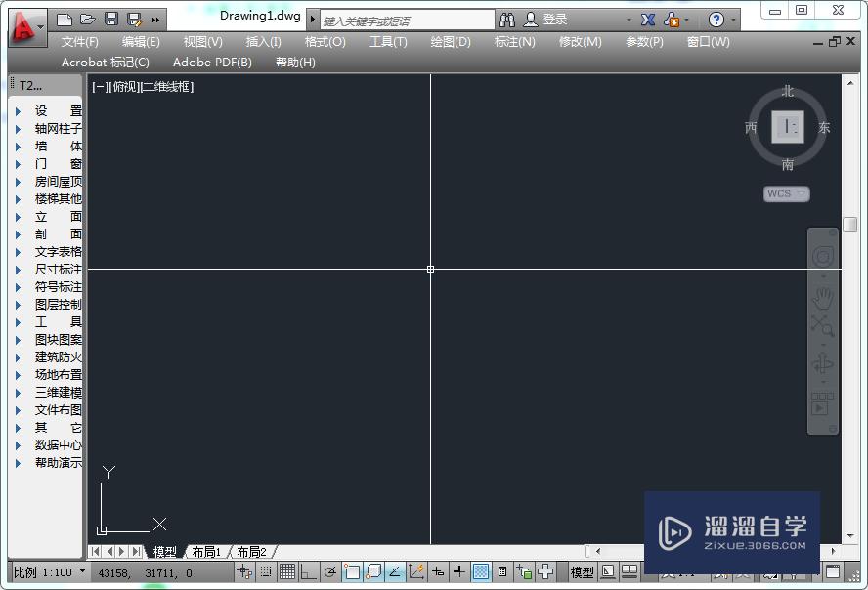Select the Orbit tool on the navigation bar
This screenshot has height=590, width=868.
click(824, 364)
